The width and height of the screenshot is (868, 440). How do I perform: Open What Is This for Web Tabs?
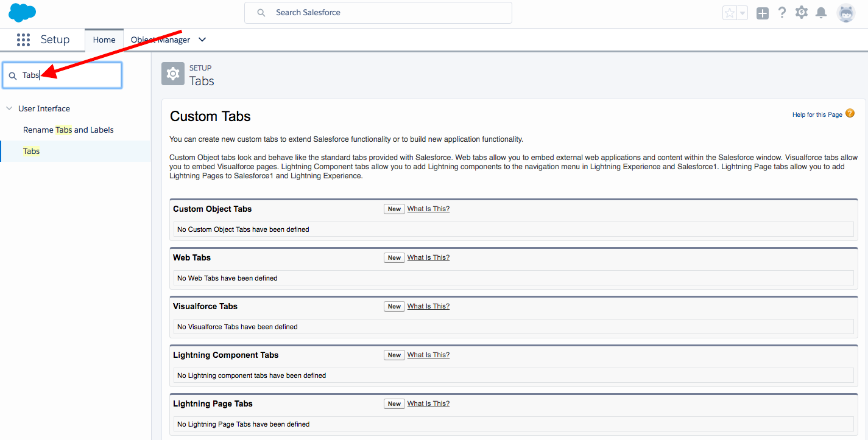428,257
